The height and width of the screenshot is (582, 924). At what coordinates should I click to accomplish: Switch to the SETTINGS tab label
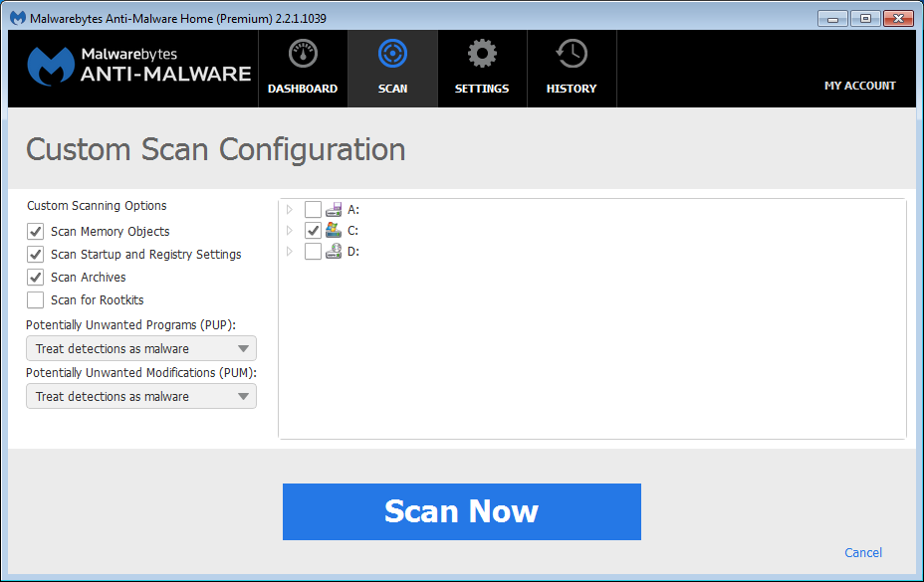pyautogui.click(x=482, y=89)
